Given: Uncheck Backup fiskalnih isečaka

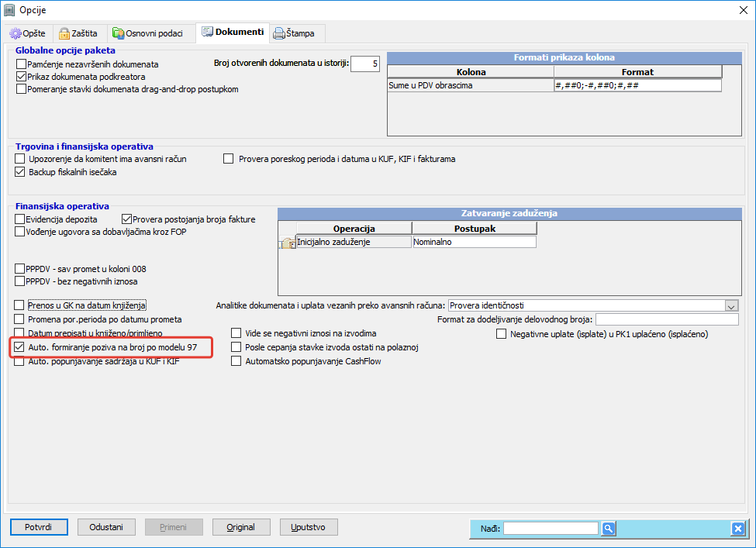Looking at the screenshot, I should pos(20,172).
